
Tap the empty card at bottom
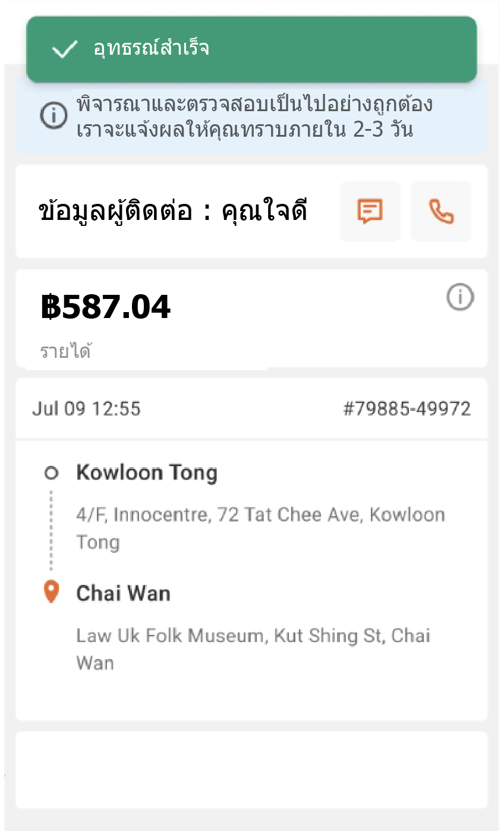tap(251, 770)
